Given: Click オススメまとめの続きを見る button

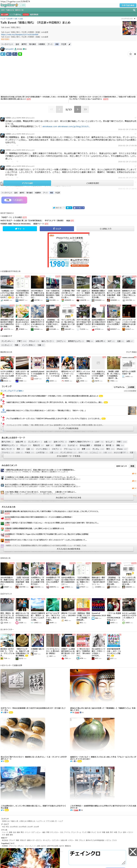Looking at the screenshot, I should click(x=68, y=549).
